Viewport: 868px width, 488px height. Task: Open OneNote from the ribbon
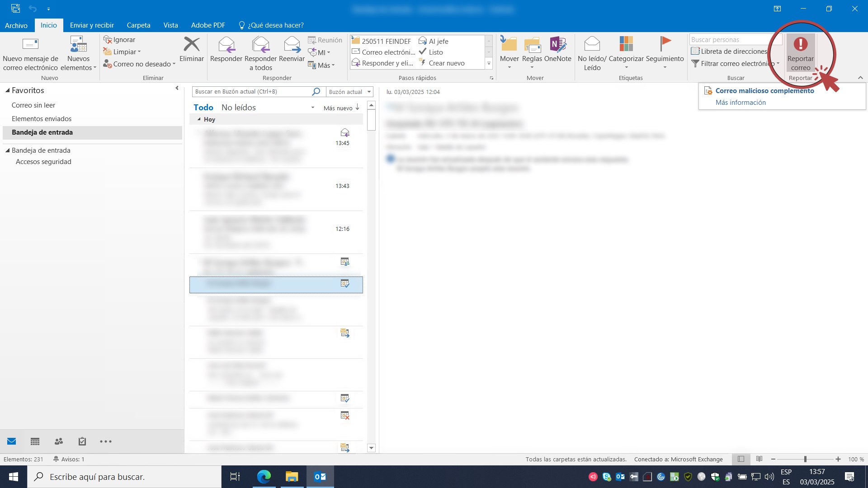point(557,44)
